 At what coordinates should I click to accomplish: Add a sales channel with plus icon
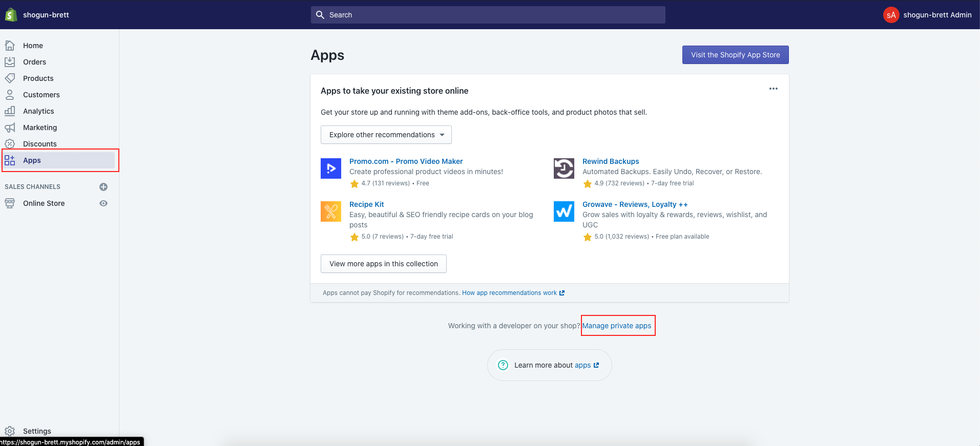[103, 187]
